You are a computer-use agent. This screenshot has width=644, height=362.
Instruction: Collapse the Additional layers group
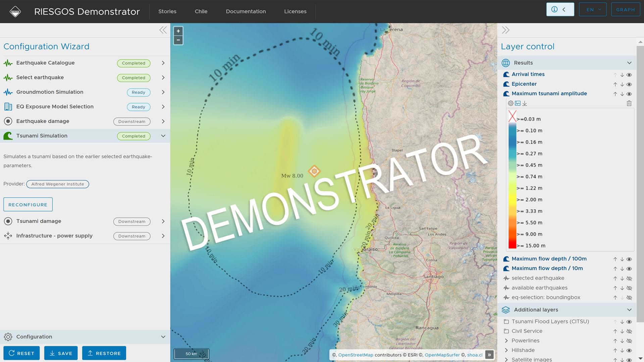click(x=629, y=310)
